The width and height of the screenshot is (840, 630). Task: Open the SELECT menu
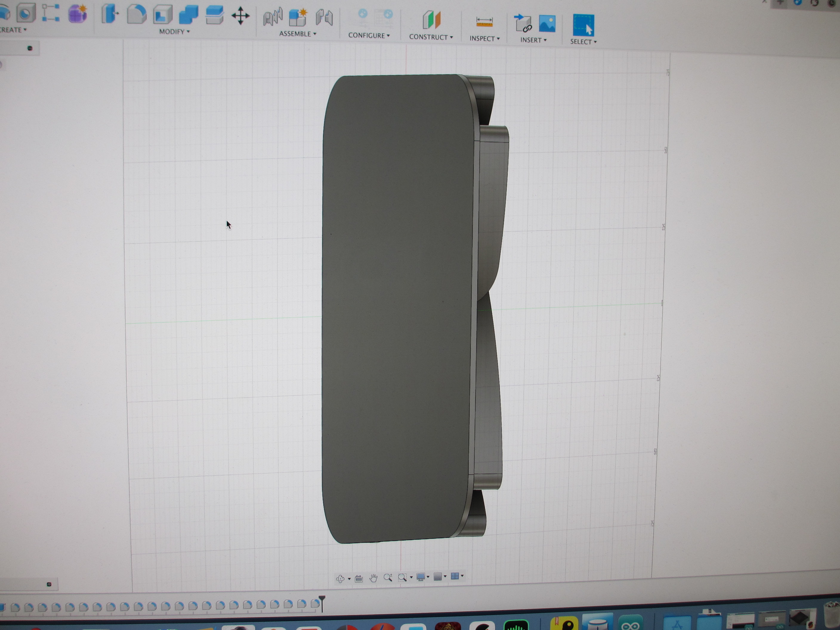(x=583, y=42)
